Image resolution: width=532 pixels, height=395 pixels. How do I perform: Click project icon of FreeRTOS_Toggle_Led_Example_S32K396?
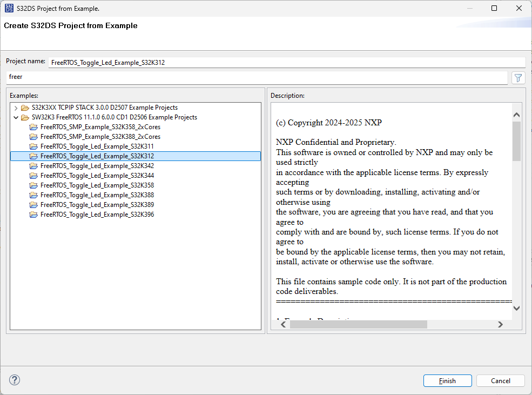coord(33,215)
